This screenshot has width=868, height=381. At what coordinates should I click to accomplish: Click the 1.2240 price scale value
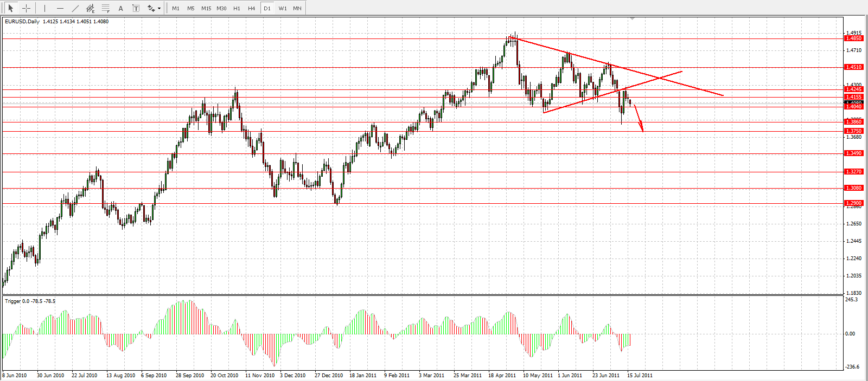tap(854, 258)
